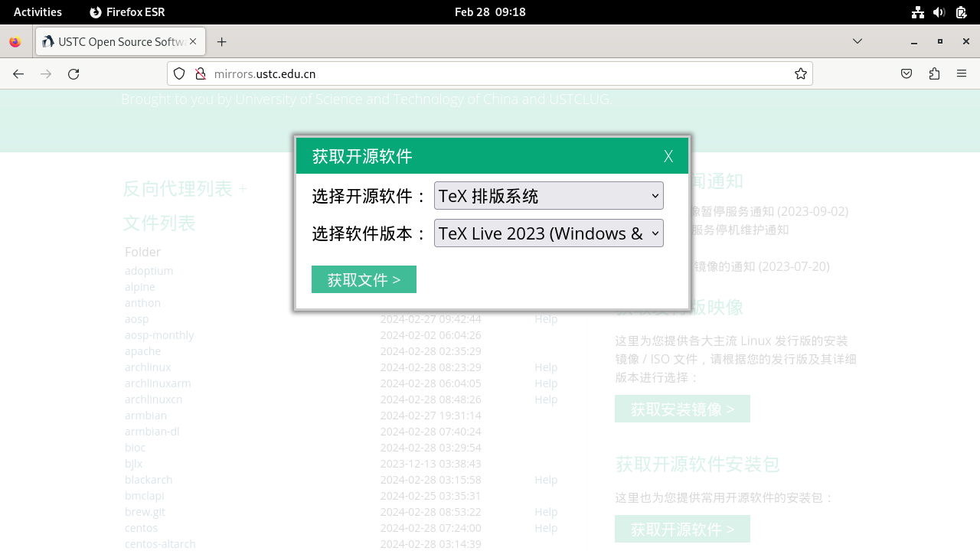Click the network status icon
Image resolution: width=980 pixels, height=551 pixels.
[x=918, y=12]
